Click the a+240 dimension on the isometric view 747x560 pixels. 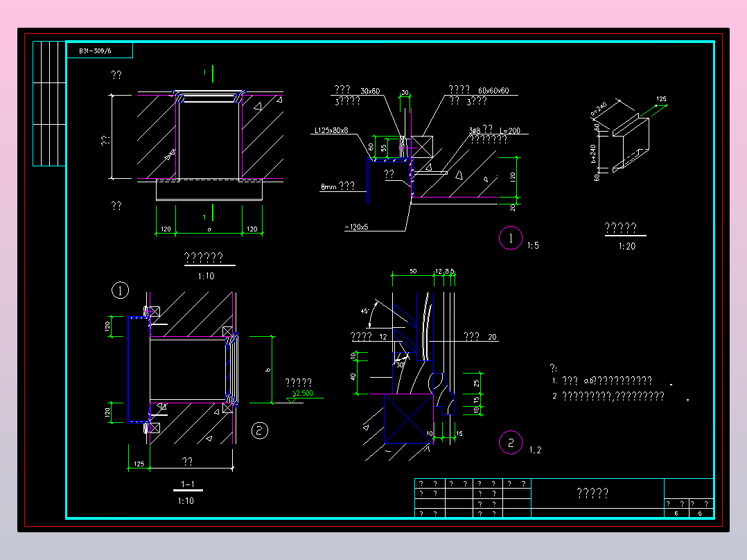click(599, 109)
